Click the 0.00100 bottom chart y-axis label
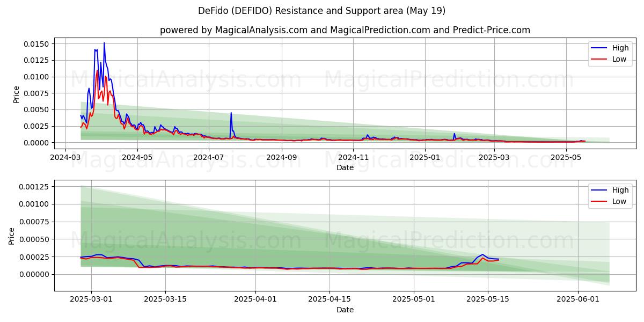Viewport: 644px width, 322px height. [35, 204]
